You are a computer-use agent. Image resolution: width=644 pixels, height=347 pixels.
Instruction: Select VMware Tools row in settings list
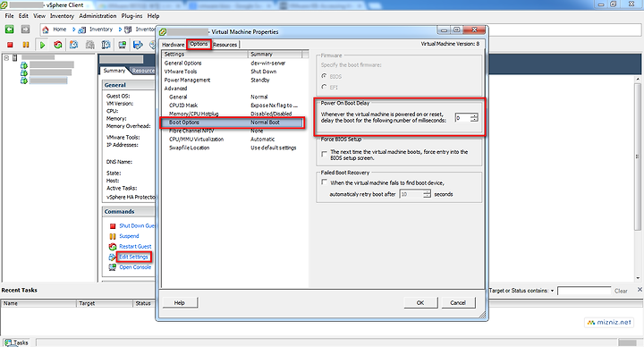(x=234, y=72)
